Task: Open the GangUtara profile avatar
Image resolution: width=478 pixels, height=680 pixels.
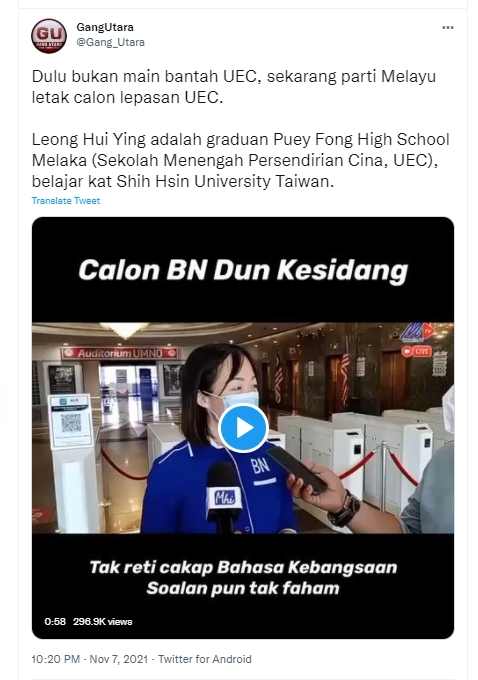Action: click(x=49, y=36)
